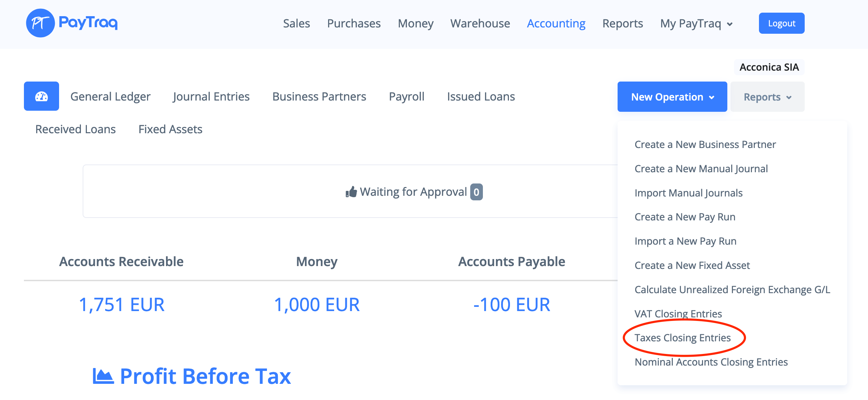
Task: Go to the Fixed Assets tab
Action: tap(170, 129)
